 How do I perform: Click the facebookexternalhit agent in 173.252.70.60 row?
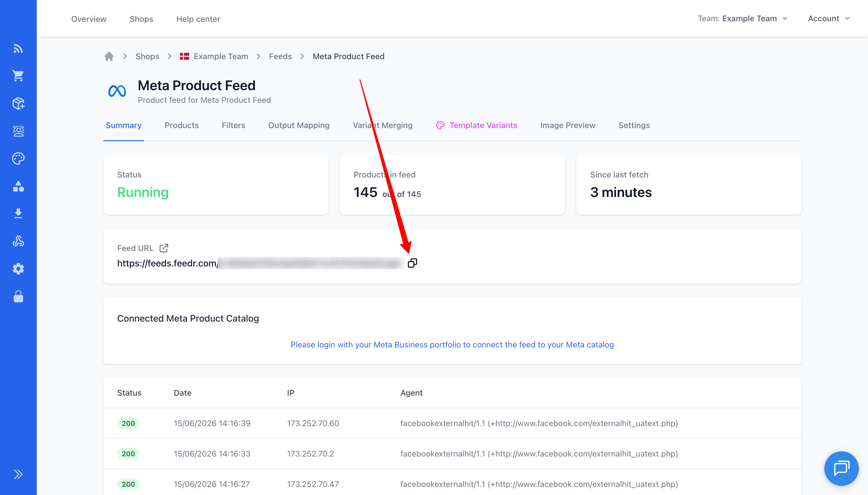(539, 423)
